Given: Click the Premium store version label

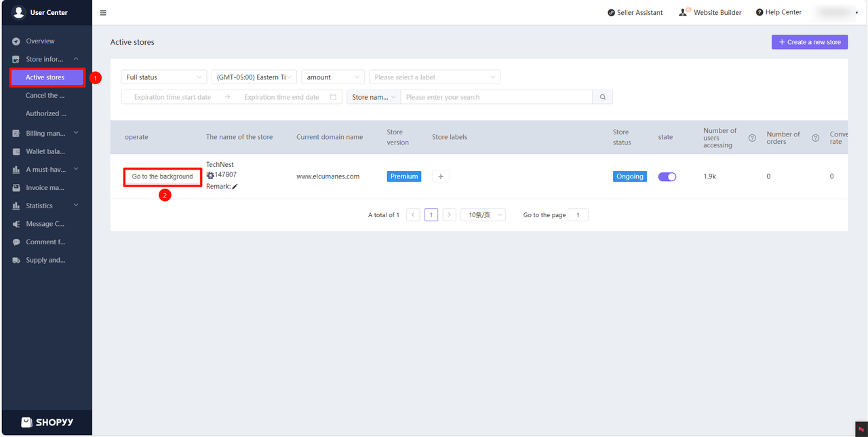Looking at the screenshot, I should [403, 176].
